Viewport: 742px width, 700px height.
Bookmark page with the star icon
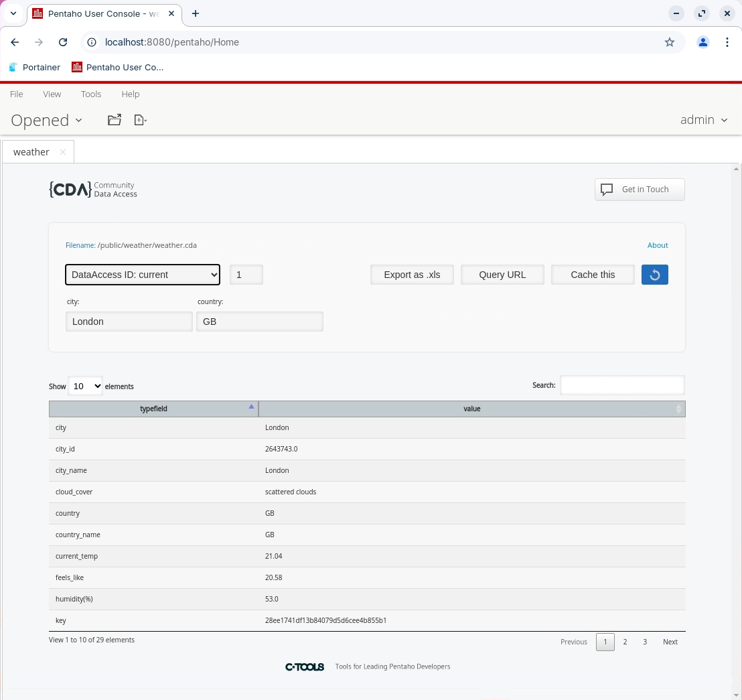[x=669, y=42]
